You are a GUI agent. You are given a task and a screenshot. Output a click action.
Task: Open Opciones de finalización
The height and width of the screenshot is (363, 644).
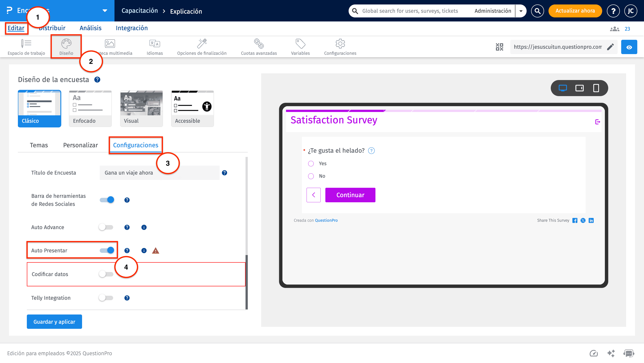pyautogui.click(x=202, y=46)
